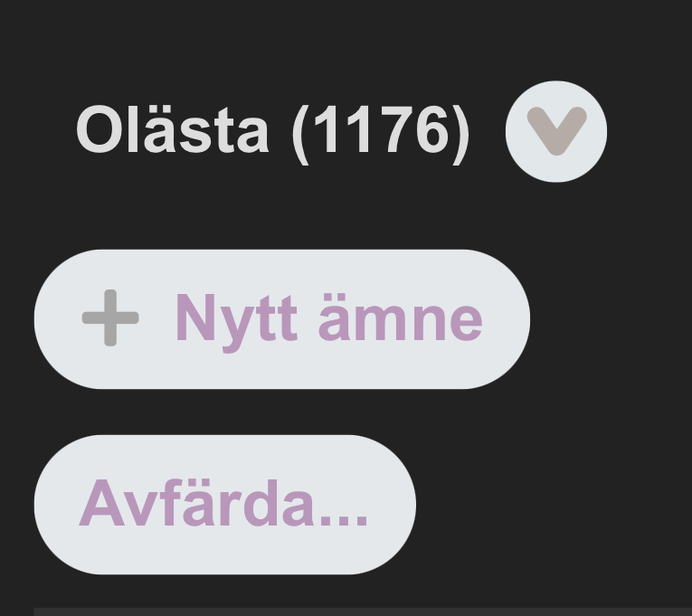Click the plus icon beside Nytt ämne
692x616 pixels.
pyautogui.click(x=110, y=318)
